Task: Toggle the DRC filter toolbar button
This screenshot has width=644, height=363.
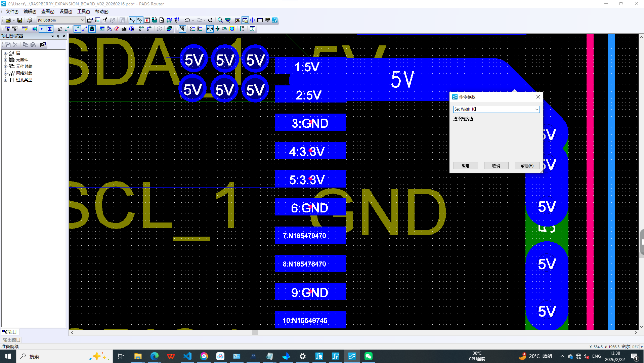Action: [x=140, y=20]
